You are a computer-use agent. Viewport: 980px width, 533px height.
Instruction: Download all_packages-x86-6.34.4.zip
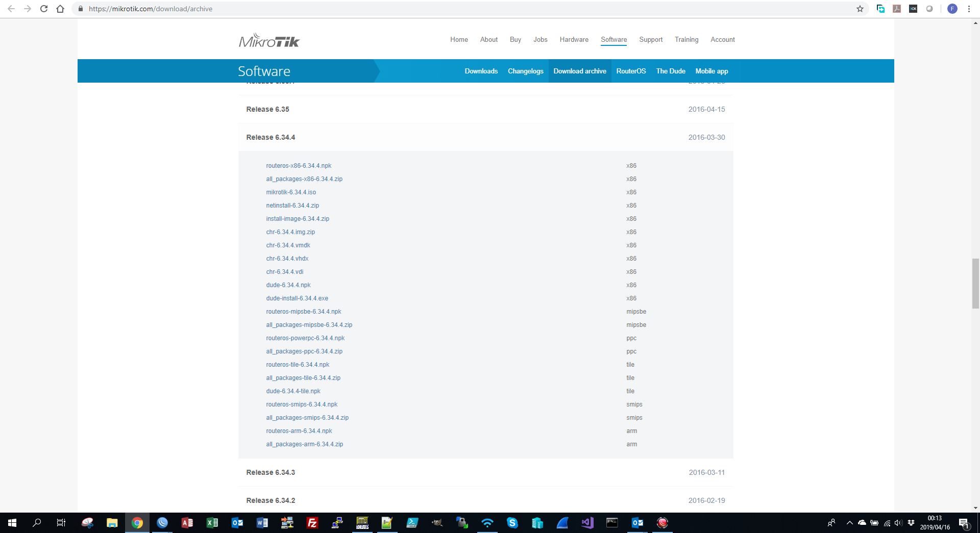tap(304, 179)
